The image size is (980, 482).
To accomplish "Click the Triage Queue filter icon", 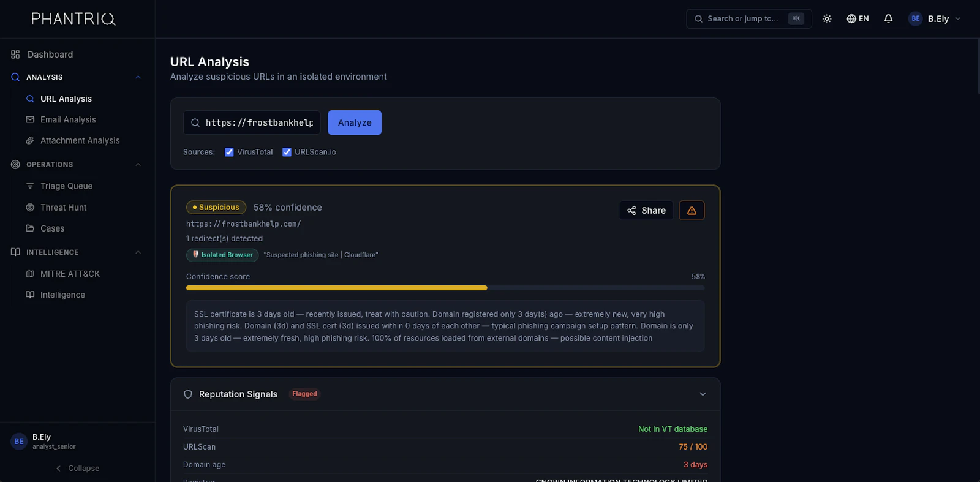I will tap(30, 186).
